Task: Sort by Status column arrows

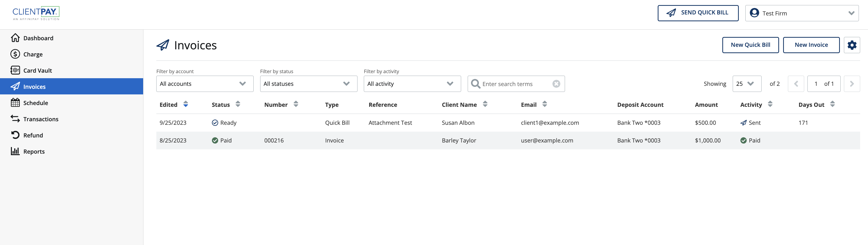Action: pyautogui.click(x=238, y=104)
